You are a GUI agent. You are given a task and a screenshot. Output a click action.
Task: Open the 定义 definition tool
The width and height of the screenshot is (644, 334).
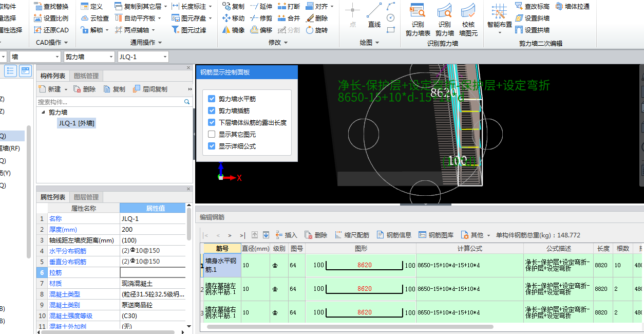(92, 6)
